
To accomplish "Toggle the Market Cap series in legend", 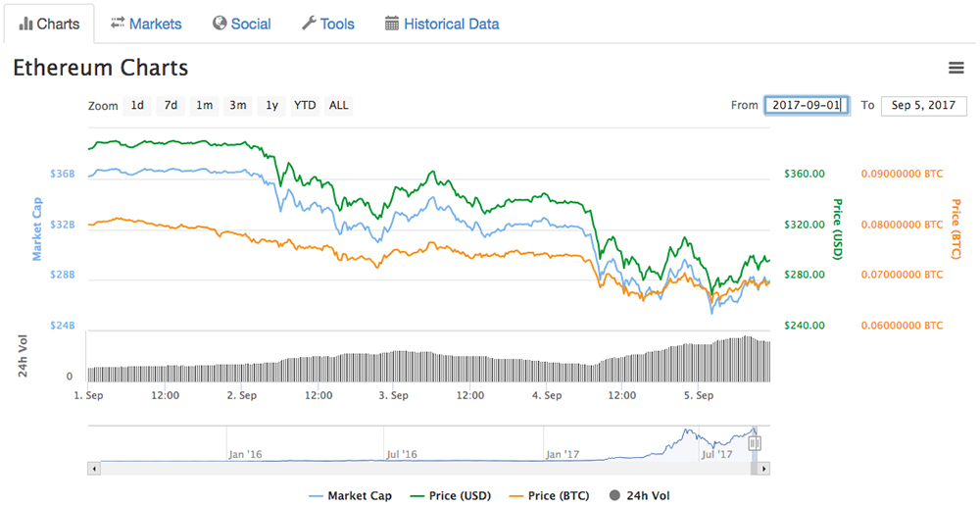I will 351,496.
